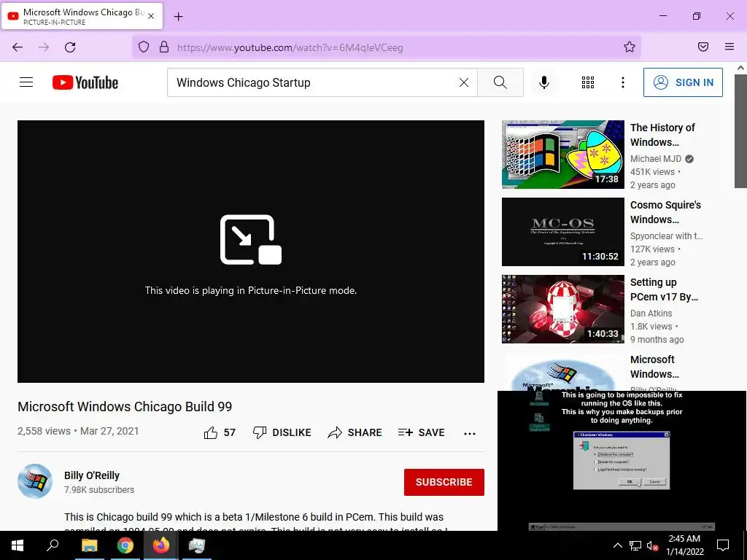
Task: Open the Microsoft Windows fourth video title
Action: point(654,367)
